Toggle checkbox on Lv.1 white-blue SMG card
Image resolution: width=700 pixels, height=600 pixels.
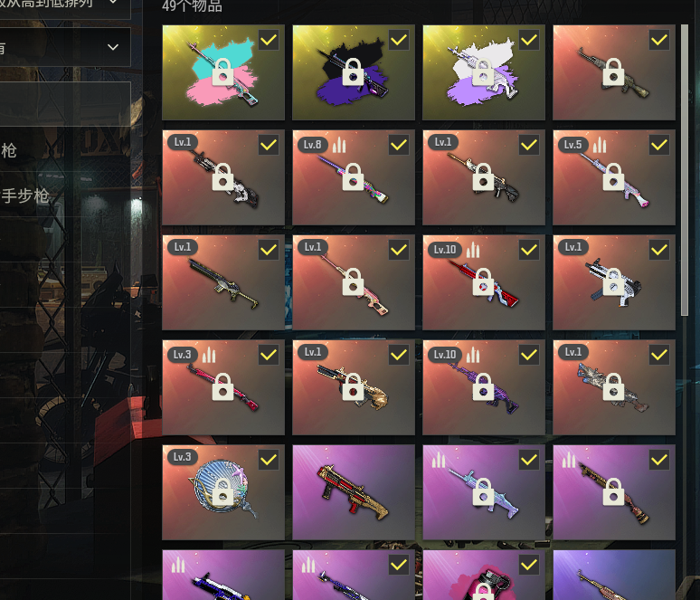pos(659,250)
